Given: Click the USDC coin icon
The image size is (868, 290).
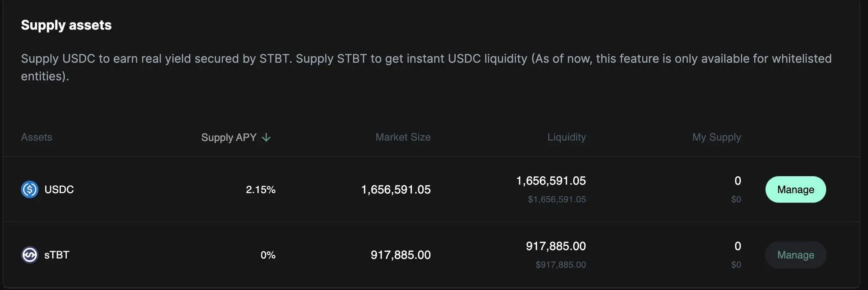Looking at the screenshot, I should [x=30, y=190].
